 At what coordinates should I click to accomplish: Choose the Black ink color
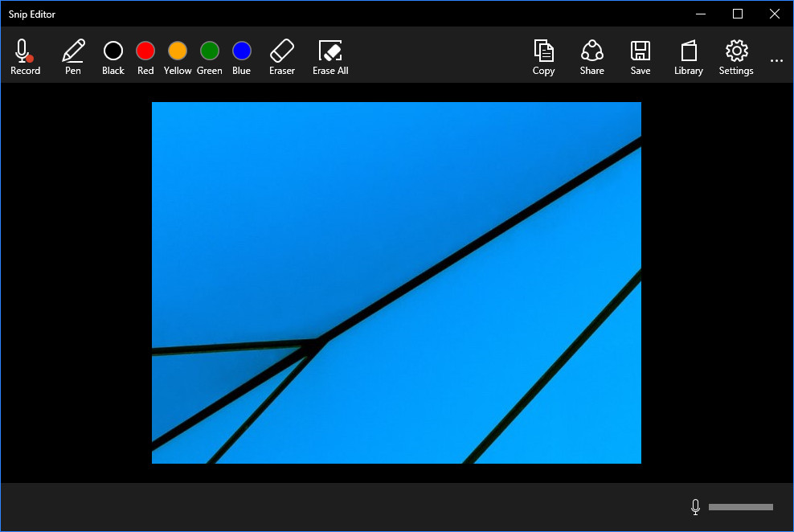[x=113, y=57]
